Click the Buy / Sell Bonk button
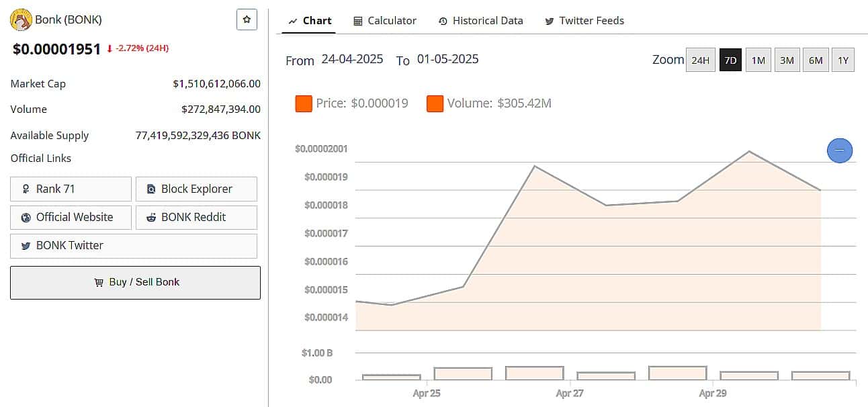The width and height of the screenshot is (868, 407). tap(135, 282)
